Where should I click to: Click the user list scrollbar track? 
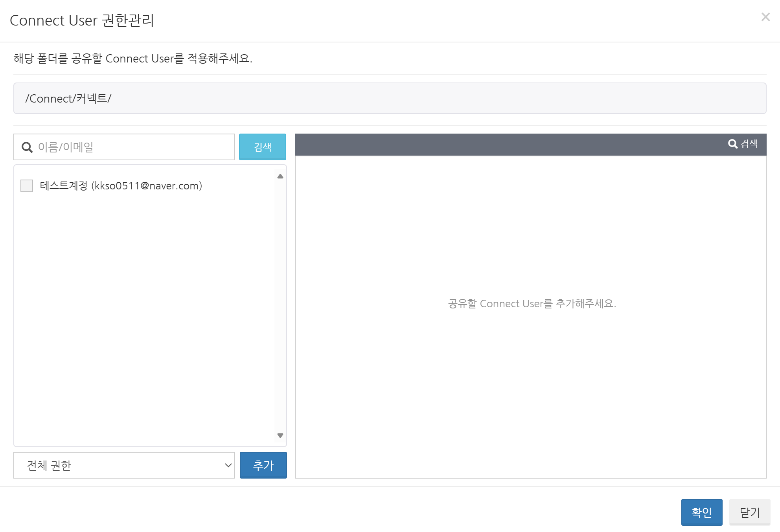coord(280,306)
